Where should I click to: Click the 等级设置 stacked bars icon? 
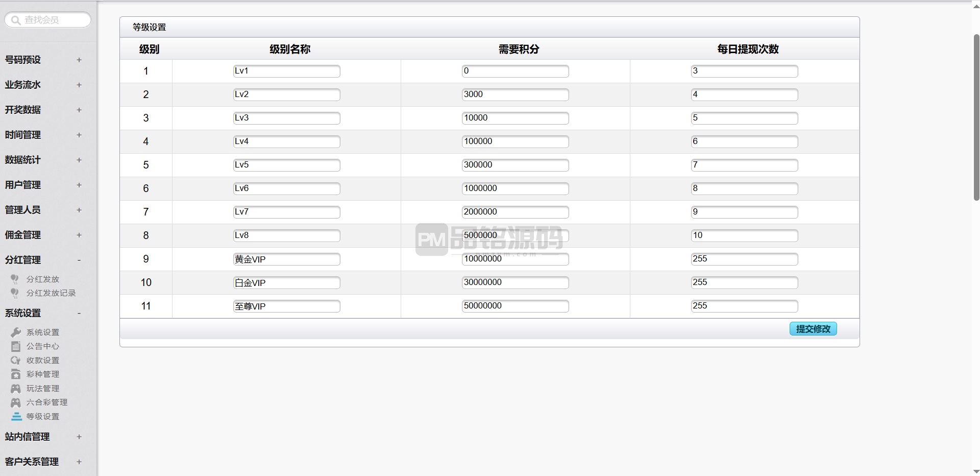[x=16, y=417]
